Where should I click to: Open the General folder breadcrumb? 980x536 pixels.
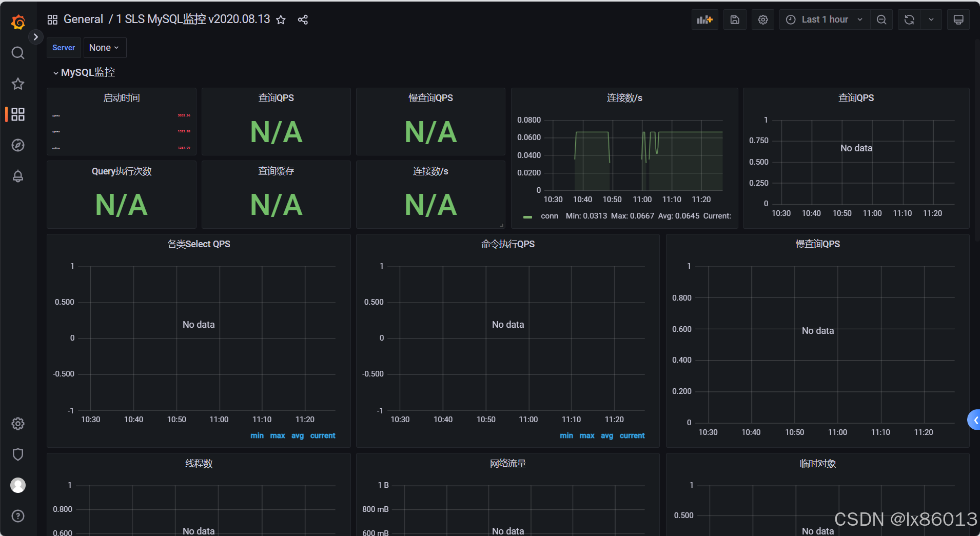click(x=83, y=19)
